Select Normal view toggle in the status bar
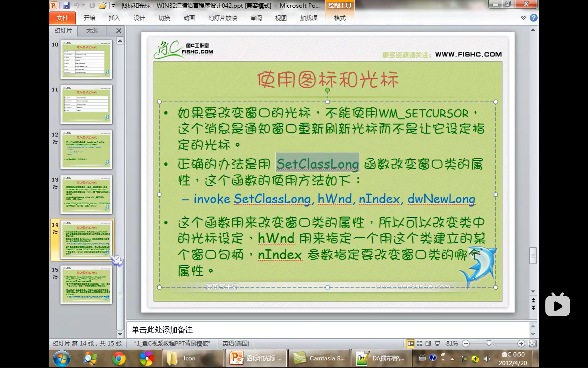This screenshot has width=588, height=368. pos(410,343)
